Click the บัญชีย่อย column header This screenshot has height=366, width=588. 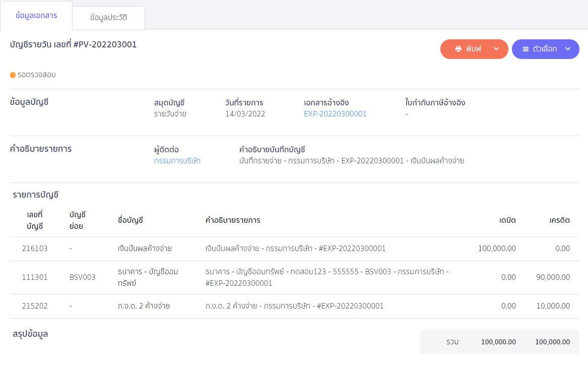point(78,220)
